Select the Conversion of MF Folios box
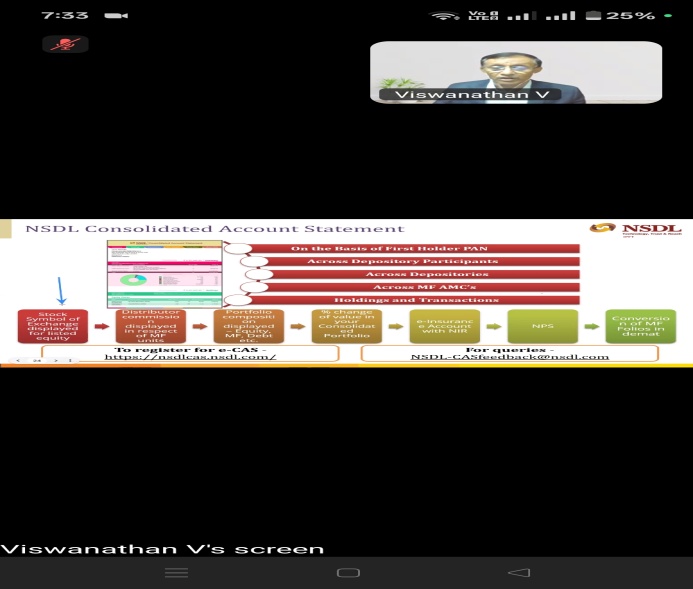This screenshot has width=693, height=589. coord(640,326)
